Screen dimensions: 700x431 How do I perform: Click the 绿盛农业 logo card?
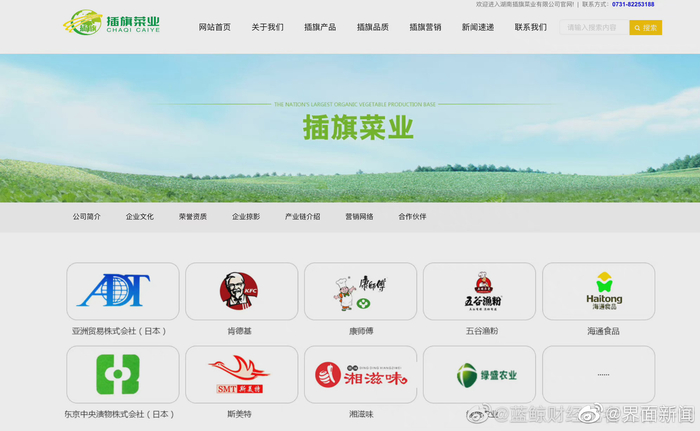(x=479, y=374)
